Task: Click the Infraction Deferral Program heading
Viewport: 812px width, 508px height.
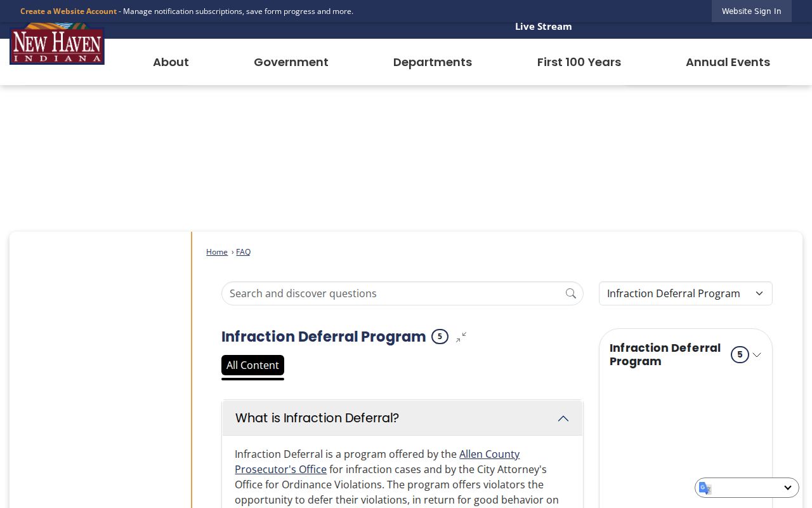Action: coord(324,337)
